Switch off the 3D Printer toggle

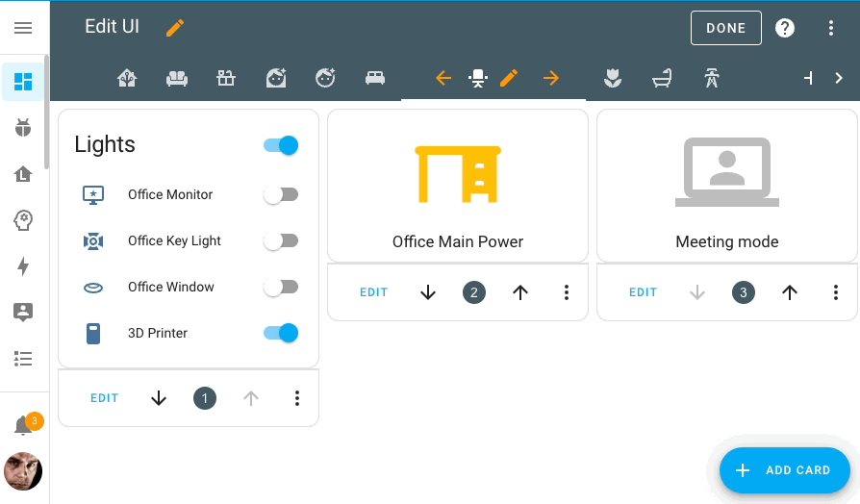click(281, 333)
